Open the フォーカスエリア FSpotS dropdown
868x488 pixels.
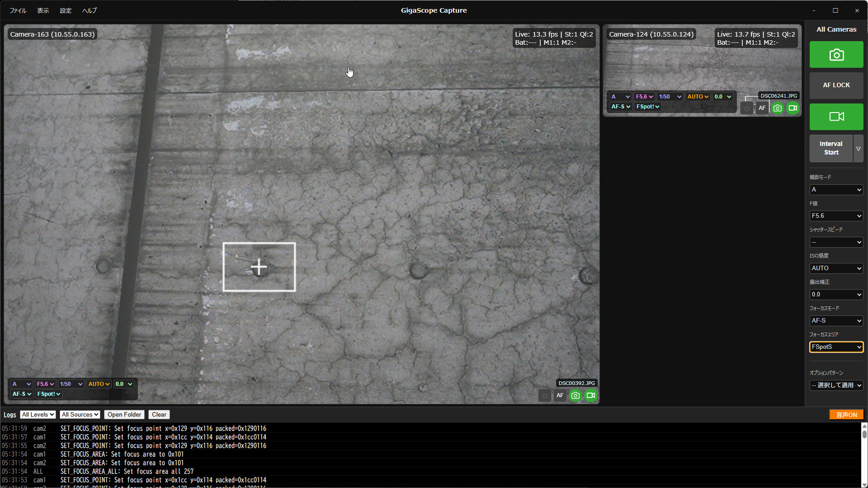coord(836,347)
